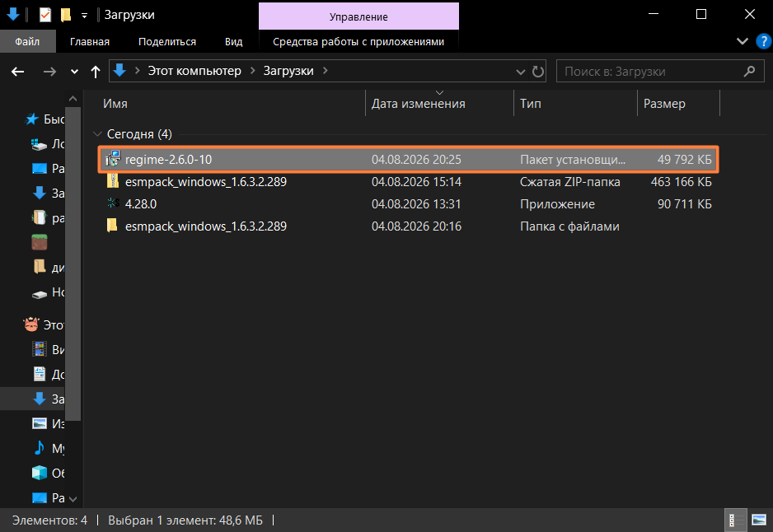Collapse the Сегодня (4) group
Viewport: 773px width, 532px height.
point(97,134)
